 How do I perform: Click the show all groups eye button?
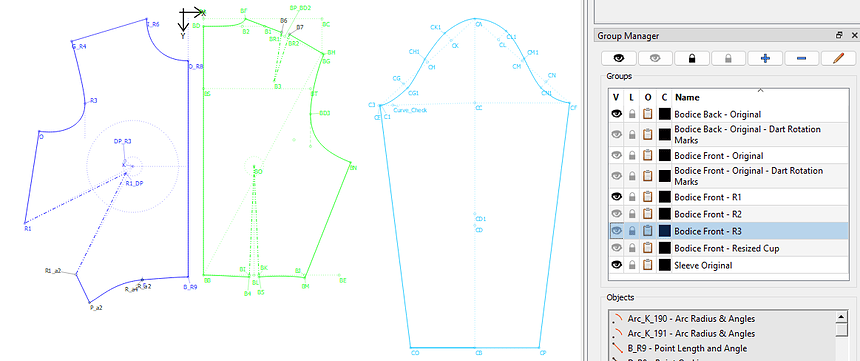pos(619,58)
